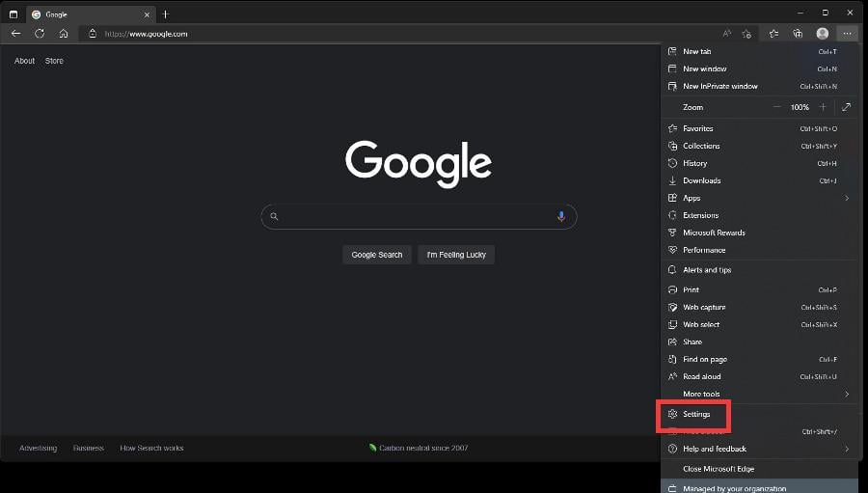
Task: Select Share in the menu
Action: click(759, 342)
